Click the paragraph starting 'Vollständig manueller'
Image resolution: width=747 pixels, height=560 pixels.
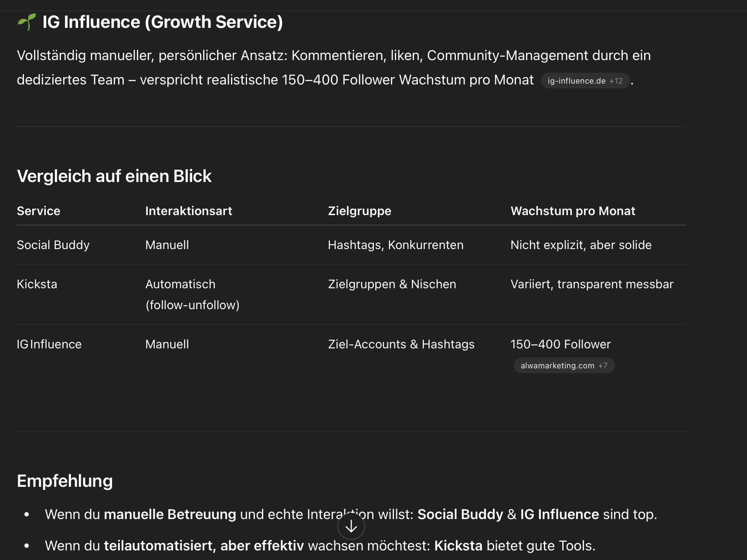pyautogui.click(x=334, y=67)
